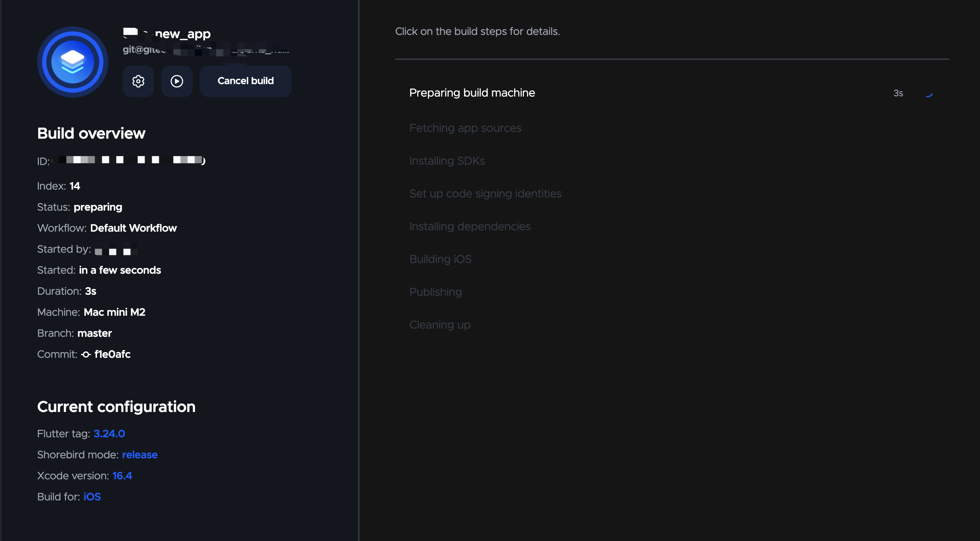Click the start new build play icon
Screen dimensions: 980x541
pyautogui.click(x=177, y=81)
